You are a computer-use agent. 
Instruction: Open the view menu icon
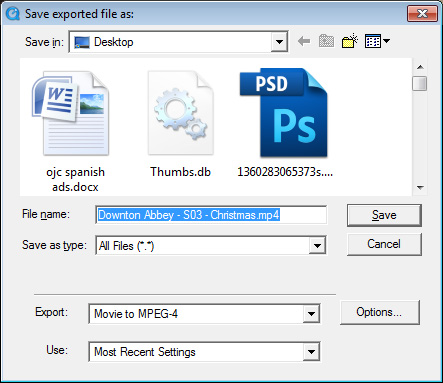point(377,41)
